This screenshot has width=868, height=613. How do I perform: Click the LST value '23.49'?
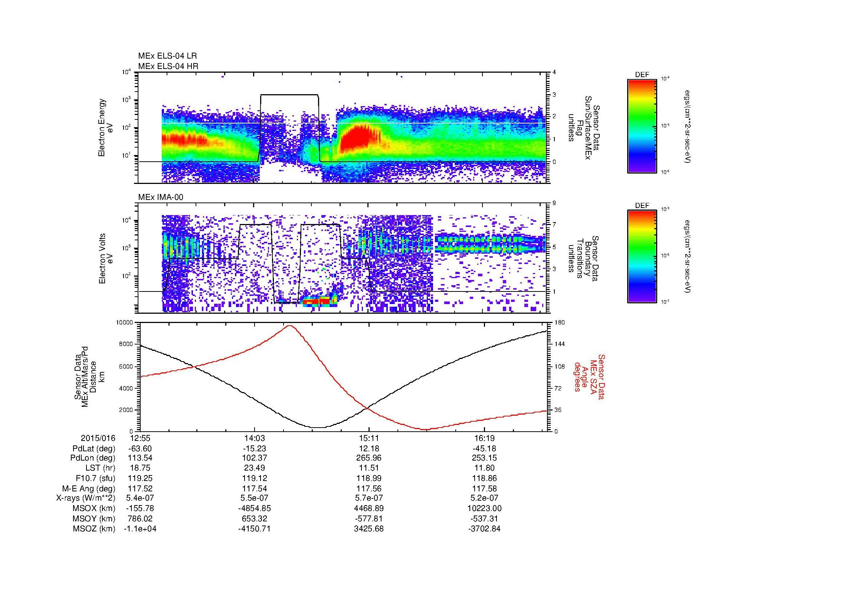point(255,468)
